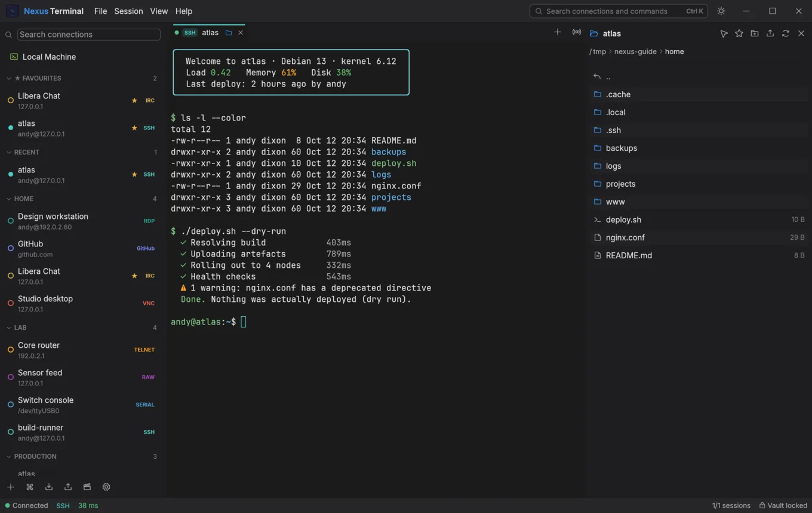The image size is (812, 513).
Task: Open the backups folder in file panel
Action: [x=699, y=148]
